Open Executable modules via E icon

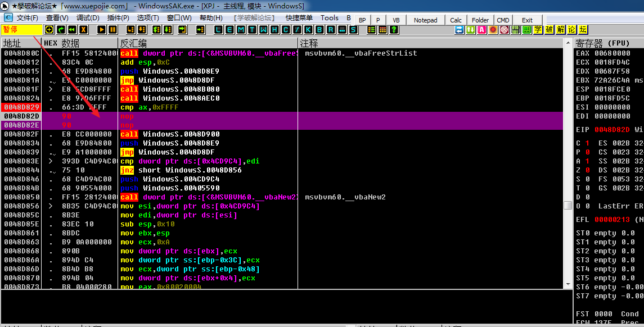pyautogui.click(x=229, y=30)
